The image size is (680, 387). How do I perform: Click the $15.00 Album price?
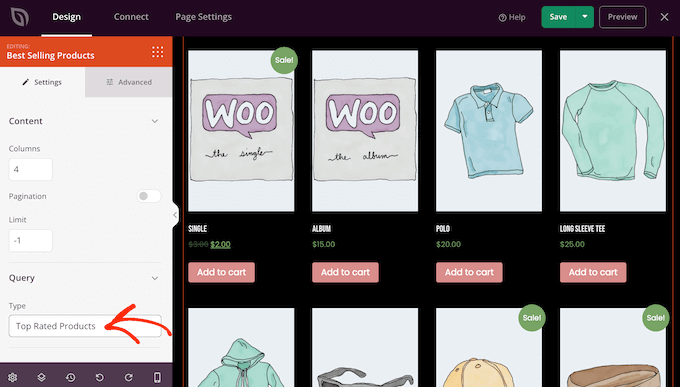click(324, 244)
